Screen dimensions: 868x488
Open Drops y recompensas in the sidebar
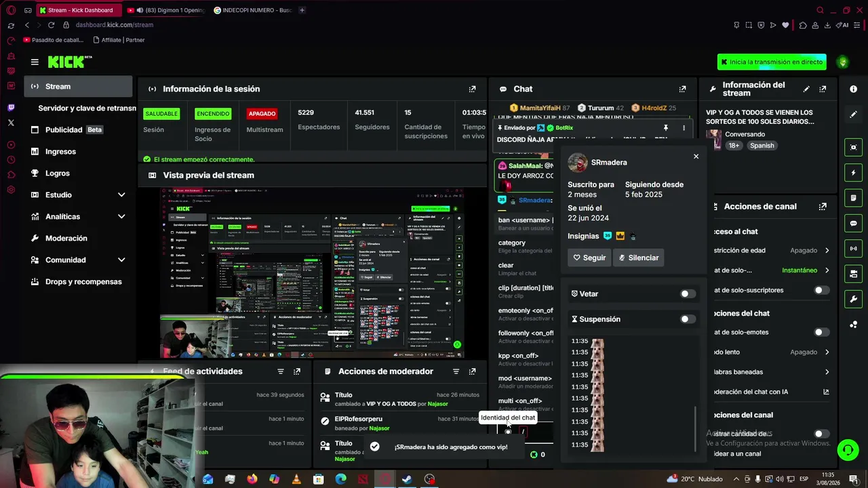point(79,281)
